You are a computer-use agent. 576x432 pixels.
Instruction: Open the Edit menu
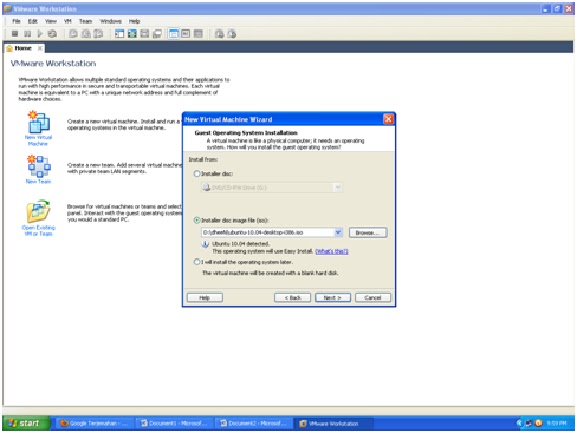[33, 21]
